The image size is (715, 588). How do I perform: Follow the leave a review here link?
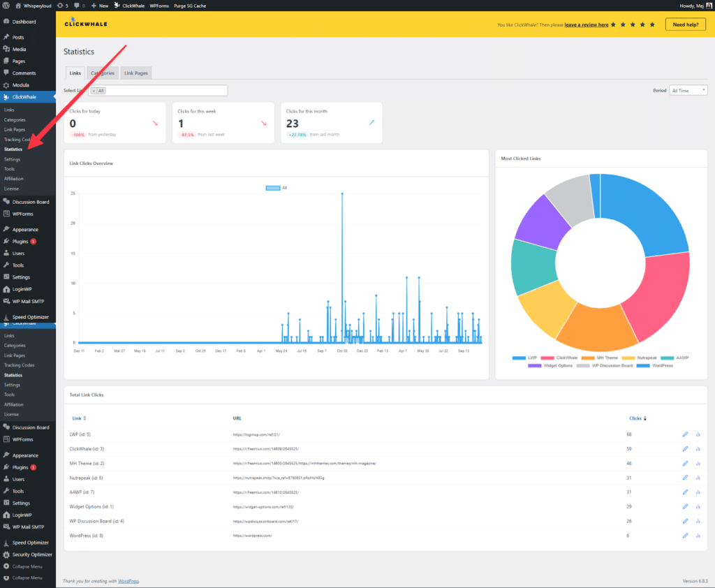[586, 24]
